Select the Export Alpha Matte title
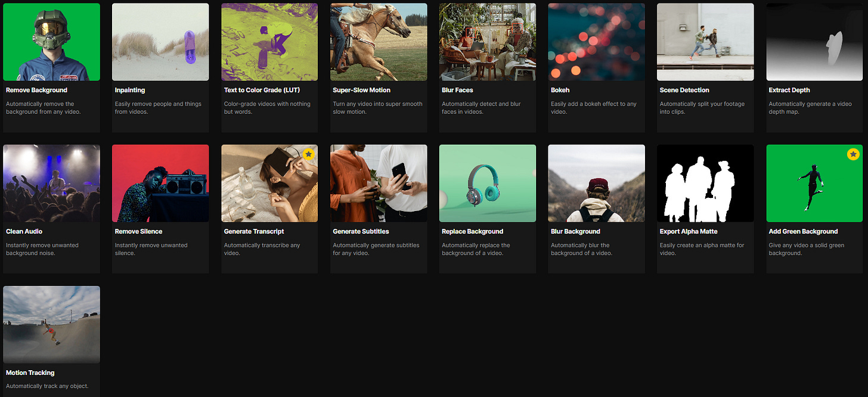Image resolution: width=868 pixels, height=397 pixels. (x=689, y=231)
